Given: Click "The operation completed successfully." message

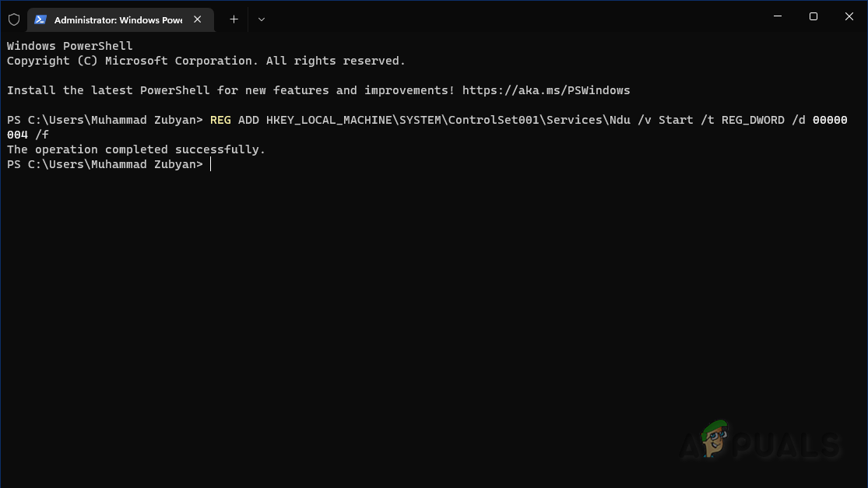Looking at the screenshot, I should click(136, 149).
